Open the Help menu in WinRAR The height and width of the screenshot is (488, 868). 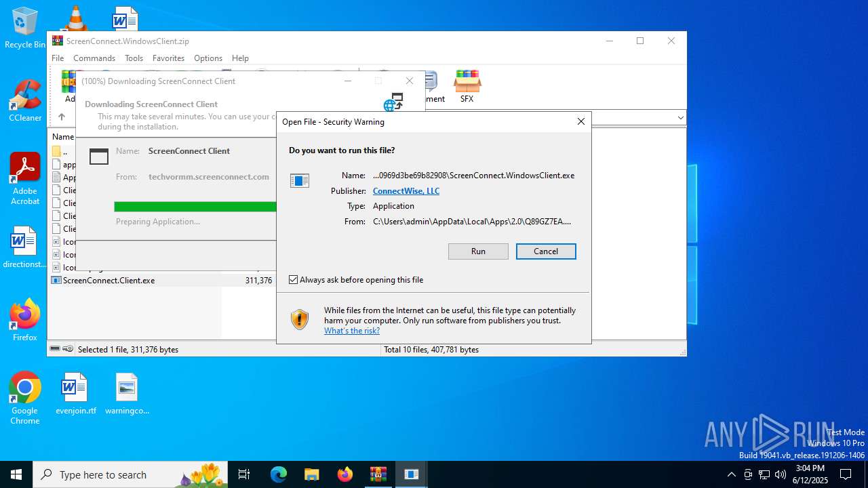pyautogui.click(x=240, y=58)
